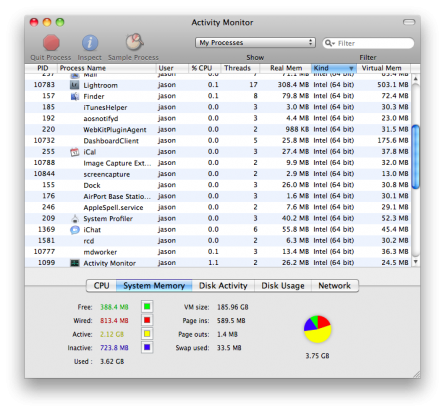Click the green Free memory color swatch

point(147,307)
